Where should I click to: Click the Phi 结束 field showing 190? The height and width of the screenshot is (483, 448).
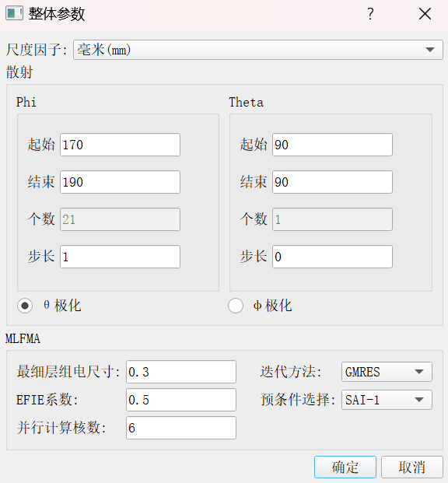[x=120, y=182]
